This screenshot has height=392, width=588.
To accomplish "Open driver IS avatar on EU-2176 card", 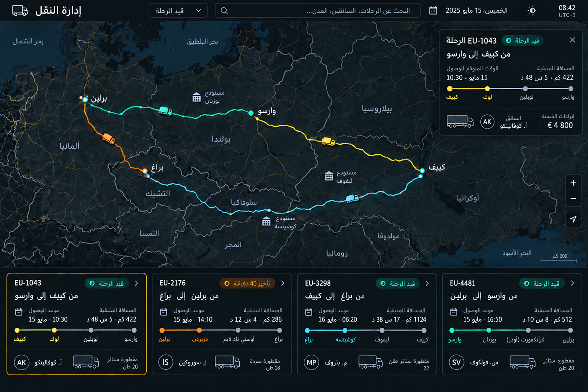I will 165,362.
